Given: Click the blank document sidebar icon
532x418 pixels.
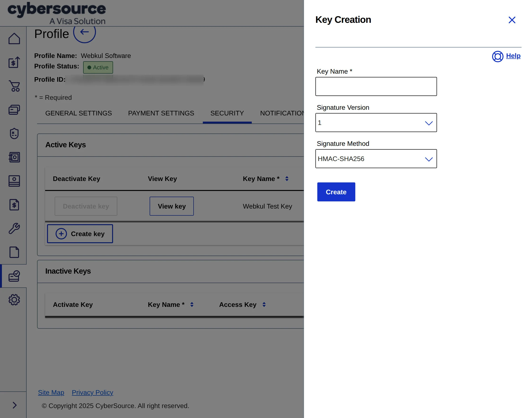Looking at the screenshot, I should 14,252.
